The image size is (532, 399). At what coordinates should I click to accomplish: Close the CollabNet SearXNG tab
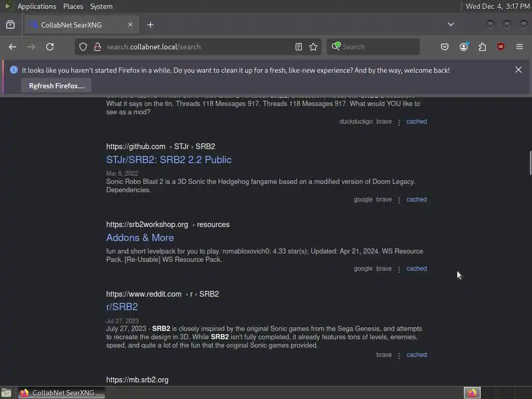coord(130,25)
